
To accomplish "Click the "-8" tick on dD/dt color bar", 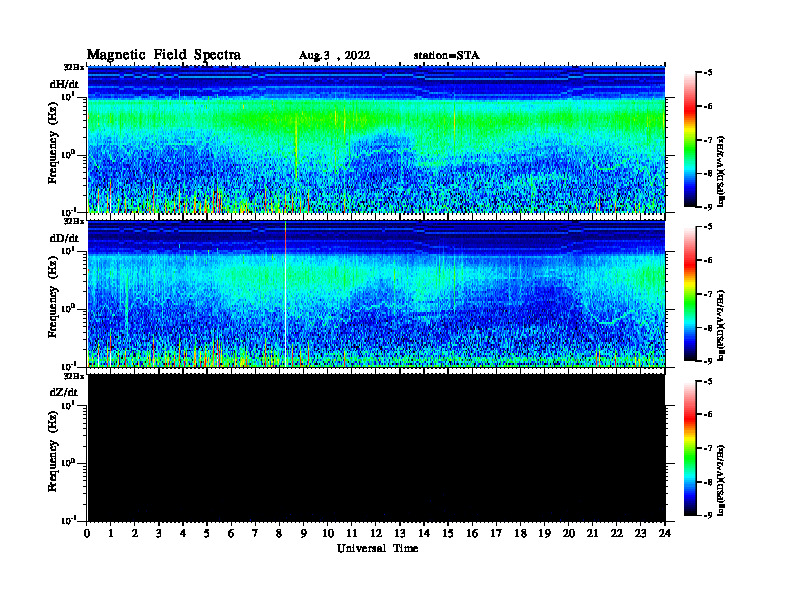I will tap(709, 328).
